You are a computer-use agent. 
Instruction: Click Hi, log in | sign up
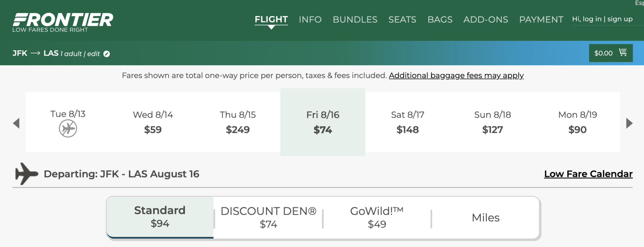[x=603, y=19]
